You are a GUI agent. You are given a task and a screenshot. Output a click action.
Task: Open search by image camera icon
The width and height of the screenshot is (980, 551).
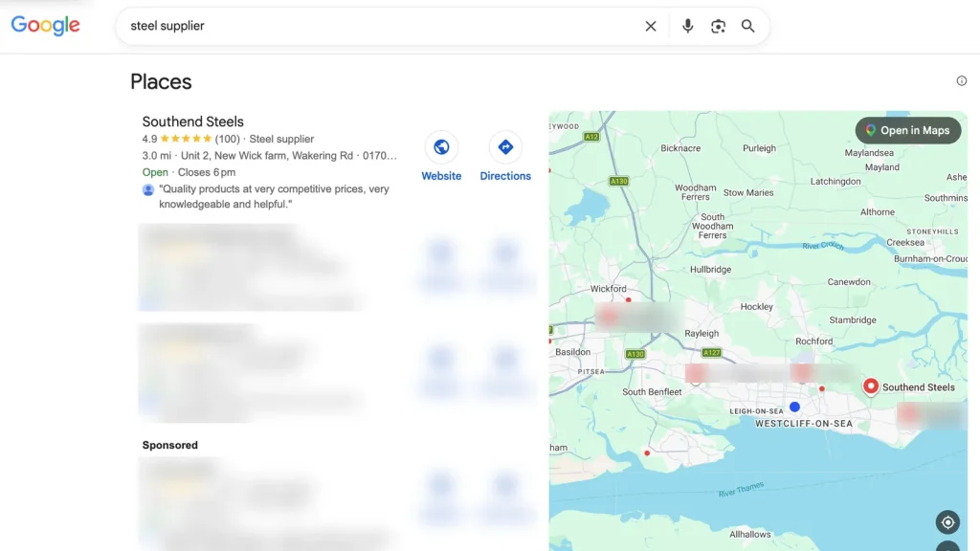point(718,26)
